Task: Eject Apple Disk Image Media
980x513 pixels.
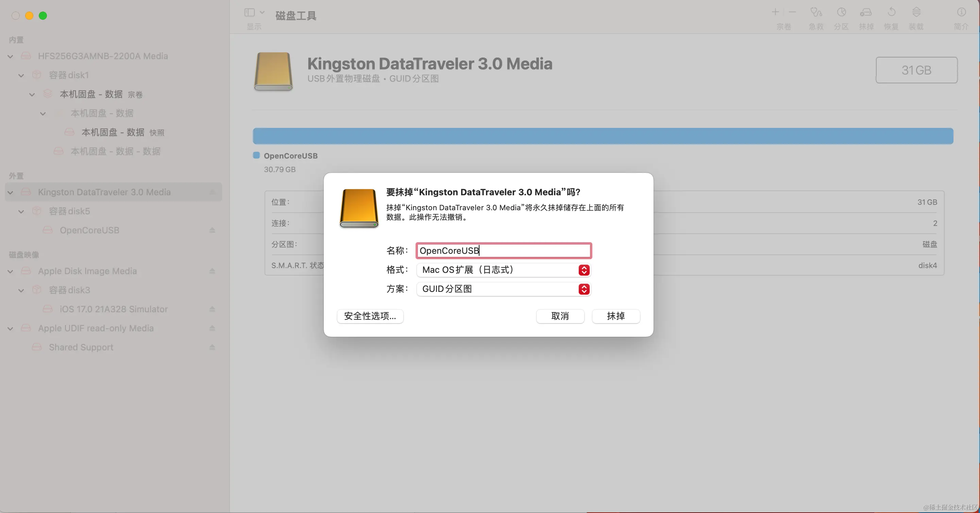Action: [212, 271]
